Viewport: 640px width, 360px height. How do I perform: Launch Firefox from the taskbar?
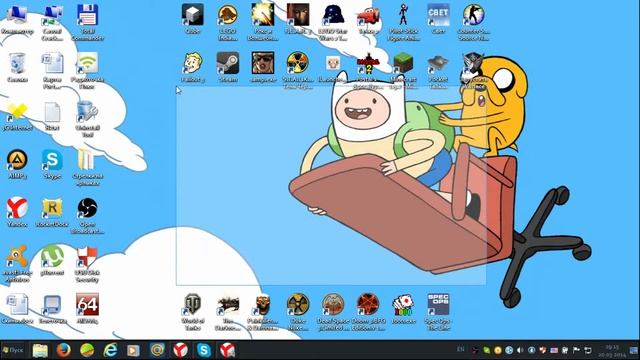click(64, 350)
